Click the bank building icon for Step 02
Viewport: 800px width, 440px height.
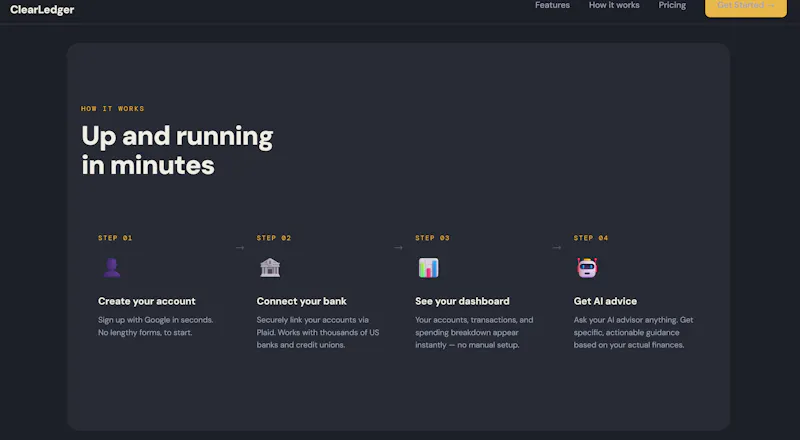(x=270, y=267)
